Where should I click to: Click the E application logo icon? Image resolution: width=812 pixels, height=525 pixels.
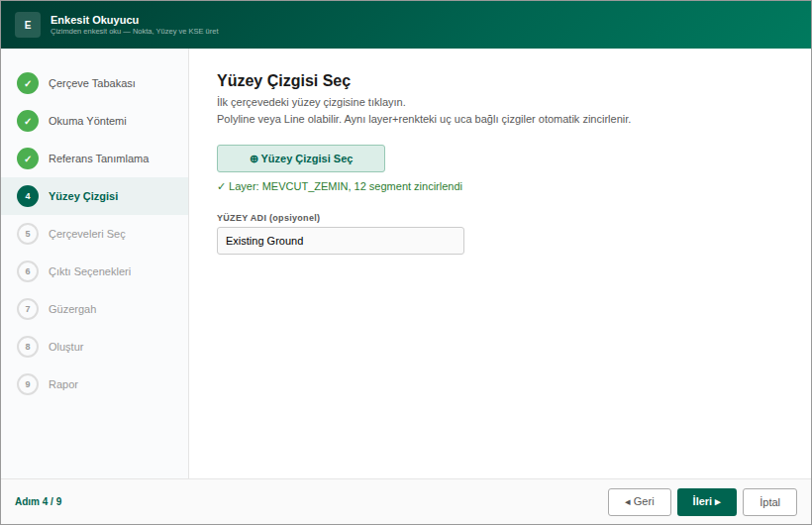(x=28, y=25)
